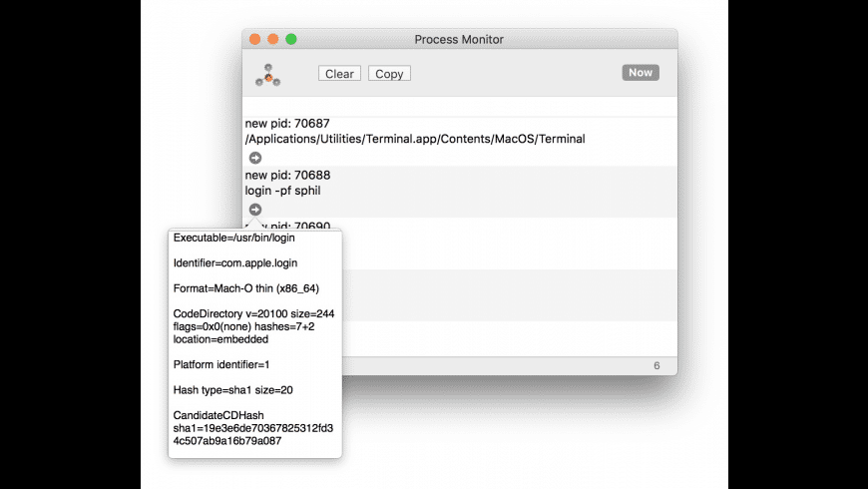Click the CandidateCDHash sha1 value

coord(253,435)
